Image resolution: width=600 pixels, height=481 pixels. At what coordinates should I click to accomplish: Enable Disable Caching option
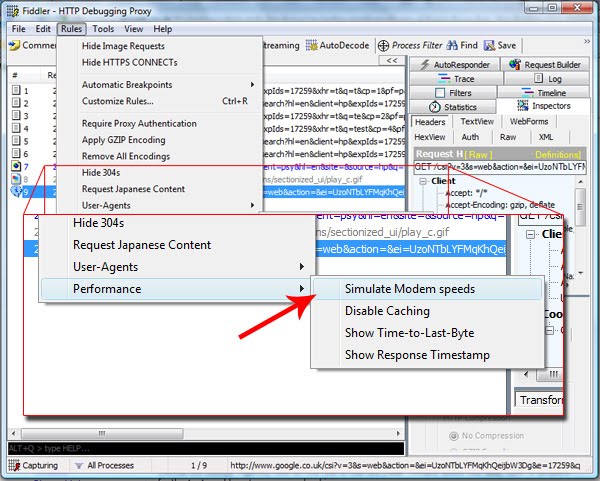click(x=427, y=311)
